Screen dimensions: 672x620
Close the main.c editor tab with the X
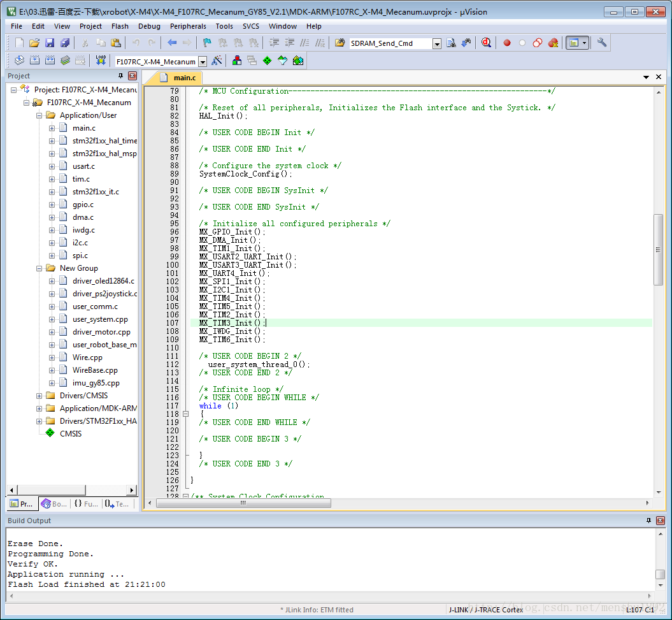click(659, 77)
